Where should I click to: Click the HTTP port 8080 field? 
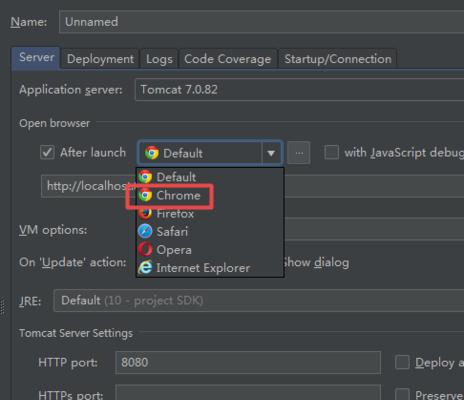pos(248,362)
